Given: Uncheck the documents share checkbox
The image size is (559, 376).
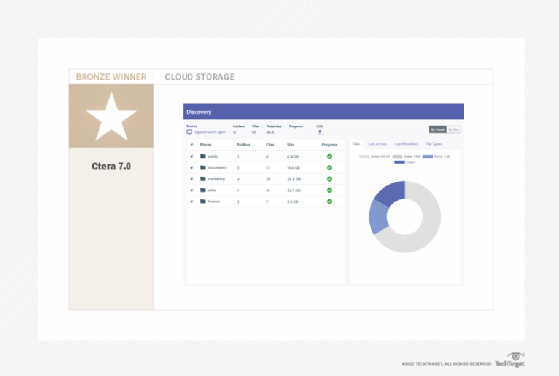Looking at the screenshot, I should (192, 168).
